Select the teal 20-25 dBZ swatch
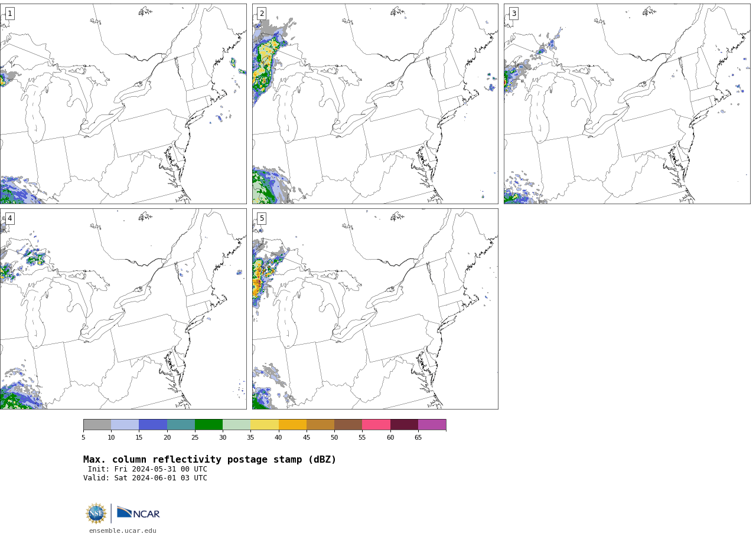The width and height of the screenshot is (756, 537). (181, 425)
